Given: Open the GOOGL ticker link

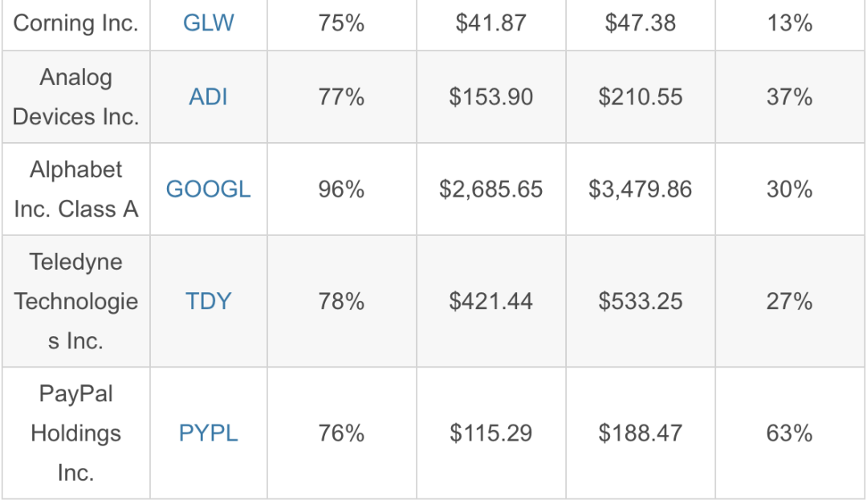Looking at the screenshot, I should point(209,189).
